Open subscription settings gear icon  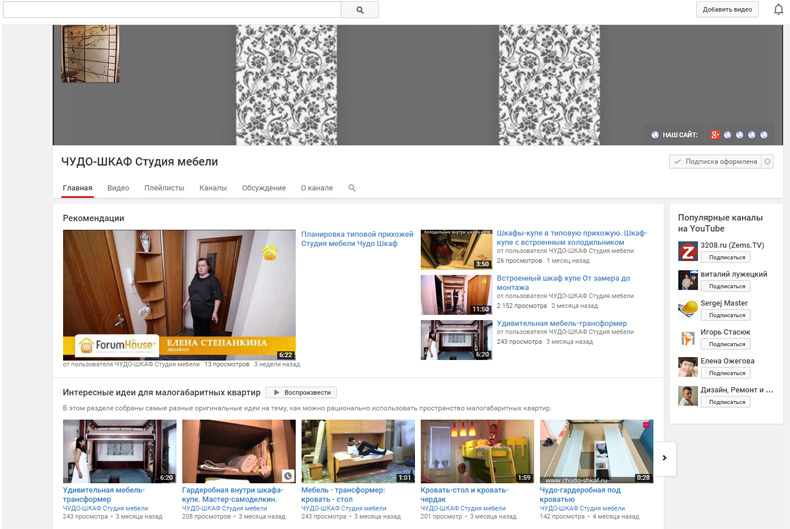click(767, 162)
